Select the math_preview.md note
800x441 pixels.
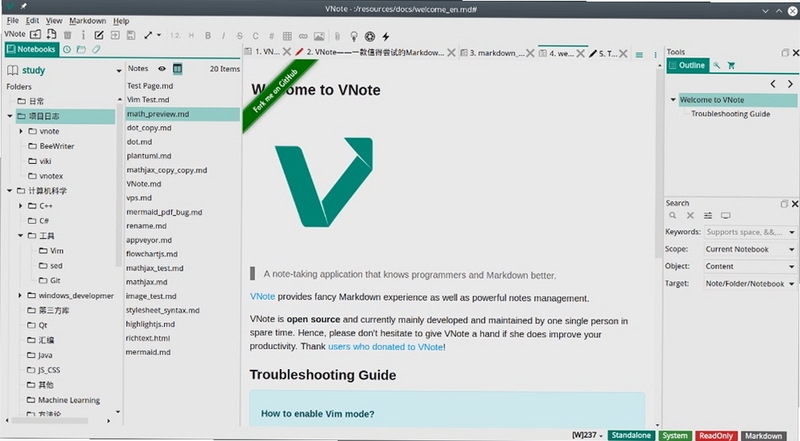[x=182, y=114]
